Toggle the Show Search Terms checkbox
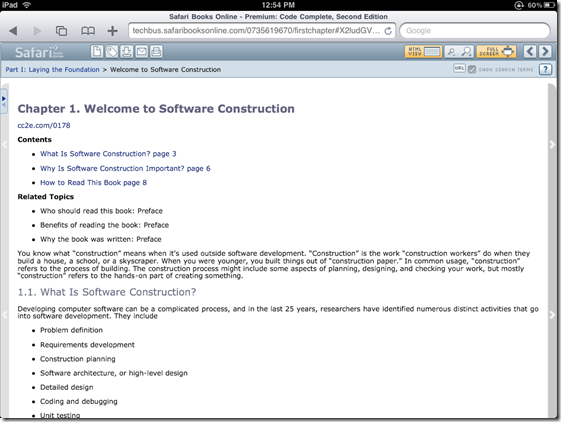Image resolution: width=561 pixels, height=422 pixels. point(472,69)
